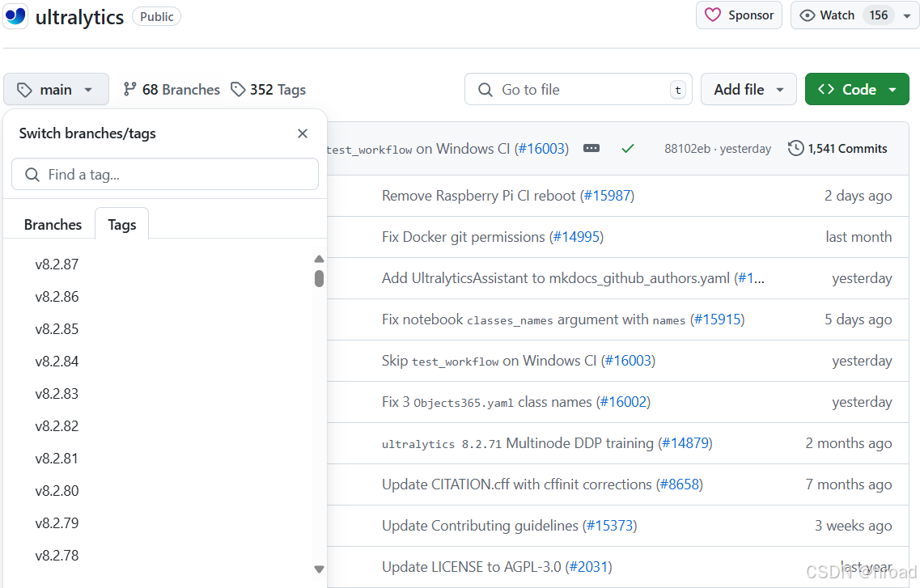Open the 1,541 Commits history
This screenshot has height=588, width=920.
[x=837, y=148]
